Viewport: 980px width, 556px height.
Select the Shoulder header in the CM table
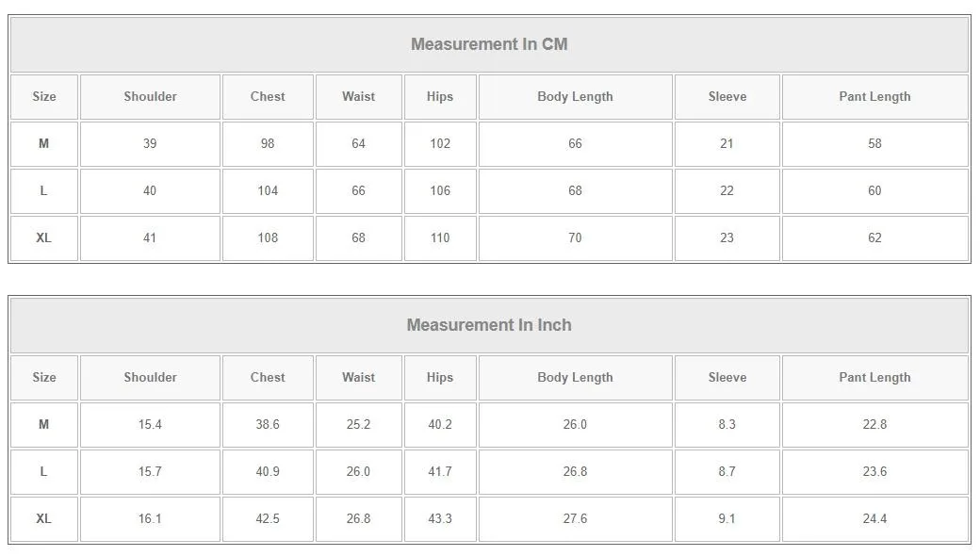tap(150, 96)
